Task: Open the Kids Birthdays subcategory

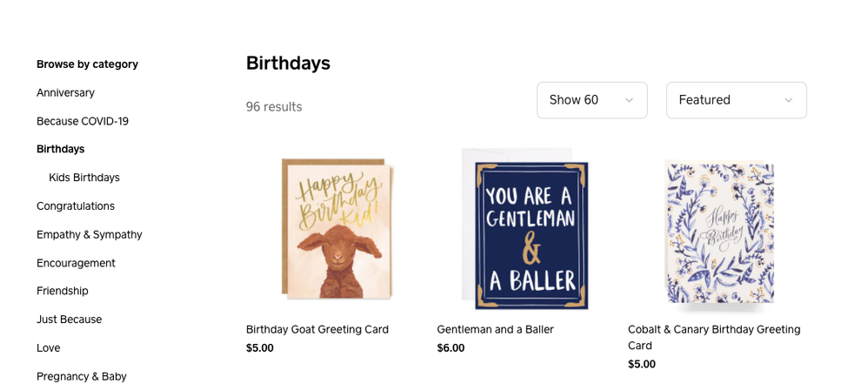Action: [84, 178]
